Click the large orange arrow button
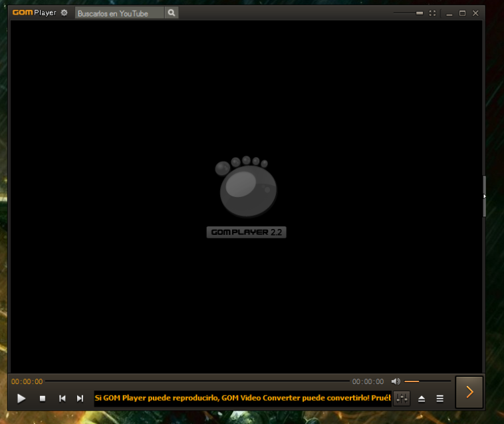The image size is (504, 424). coord(469,392)
